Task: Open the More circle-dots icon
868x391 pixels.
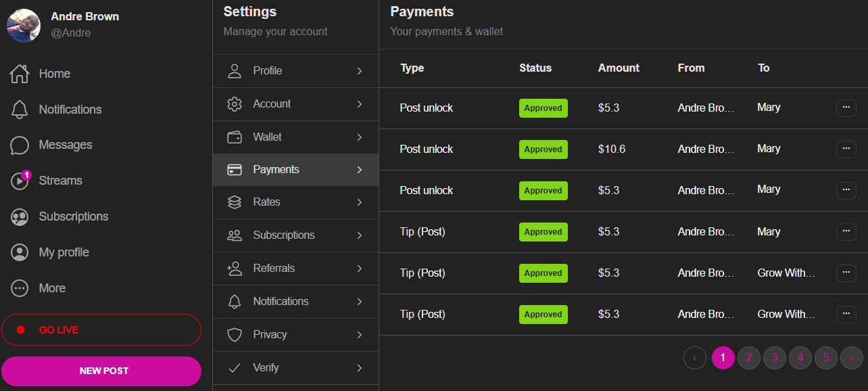Action: click(20, 288)
